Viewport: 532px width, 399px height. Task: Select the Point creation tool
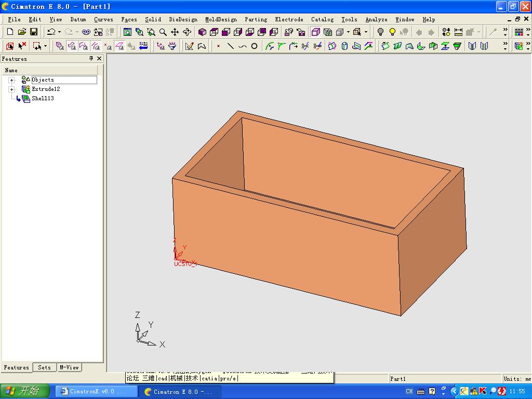pyautogui.click(x=219, y=46)
